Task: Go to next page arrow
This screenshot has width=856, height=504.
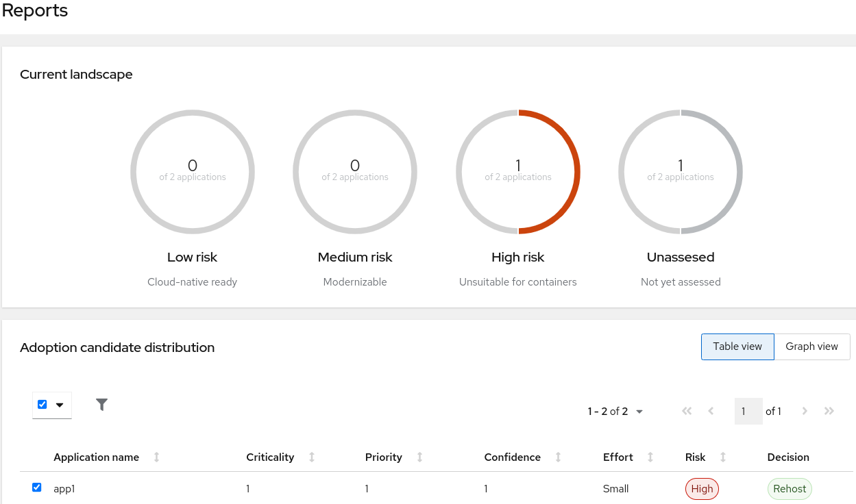Action: 805,411
